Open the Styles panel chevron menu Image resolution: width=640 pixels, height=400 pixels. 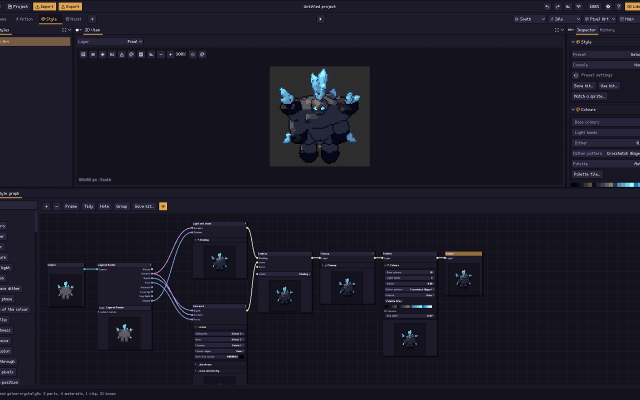69,30
